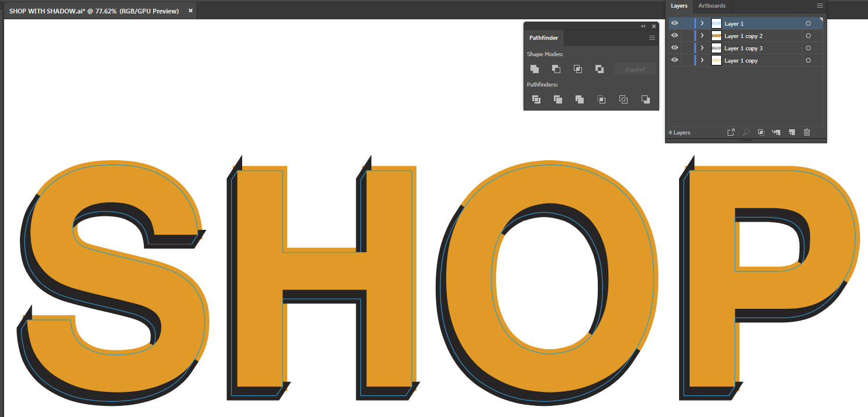Click the Minus Back pathfinder icon
Screen dimensions: 868x417
tap(645, 99)
